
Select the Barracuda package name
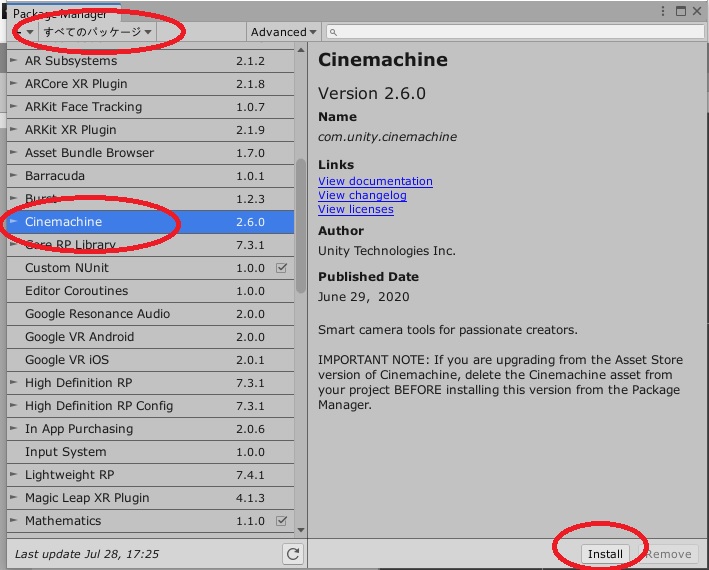point(55,176)
